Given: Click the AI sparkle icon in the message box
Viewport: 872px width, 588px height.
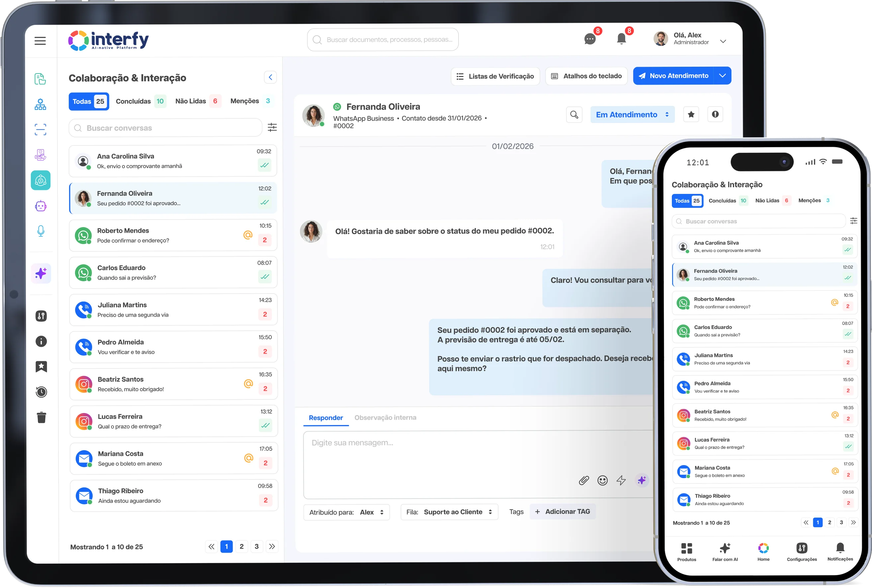Looking at the screenshot, I should click(x=642, y=480).
